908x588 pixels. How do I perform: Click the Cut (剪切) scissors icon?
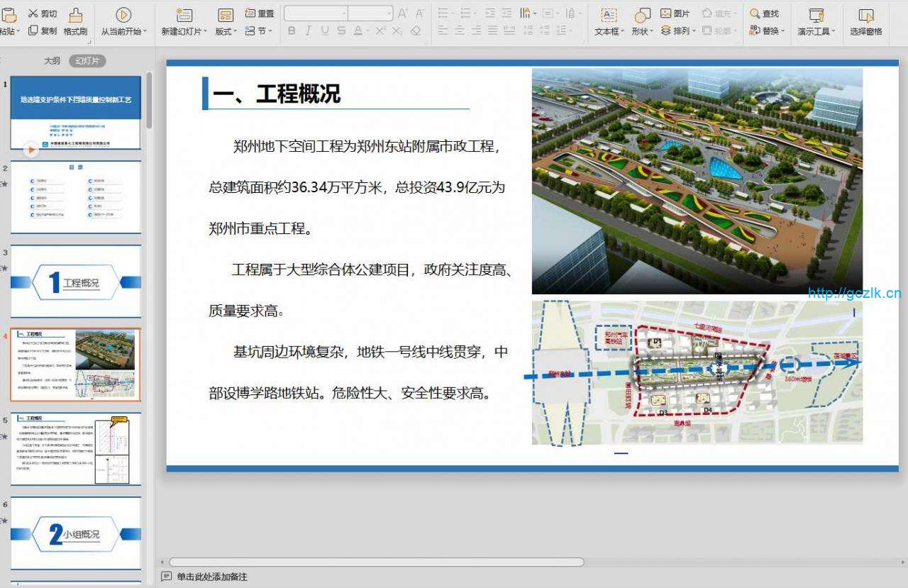tap(33, 13)
